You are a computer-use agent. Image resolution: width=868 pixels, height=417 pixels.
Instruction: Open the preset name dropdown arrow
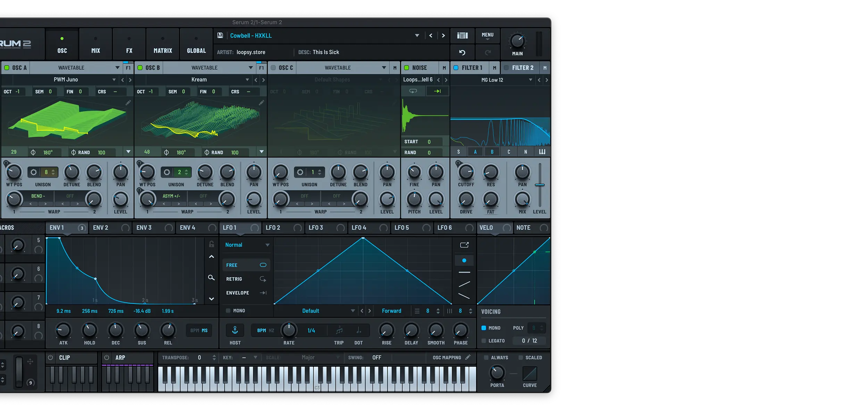click(x=417, y=35)
